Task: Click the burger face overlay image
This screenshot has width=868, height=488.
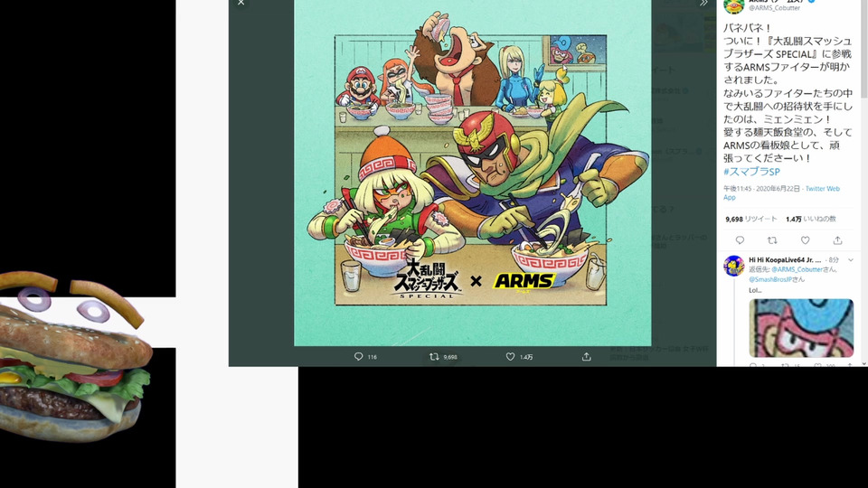Action: [75, 357]
